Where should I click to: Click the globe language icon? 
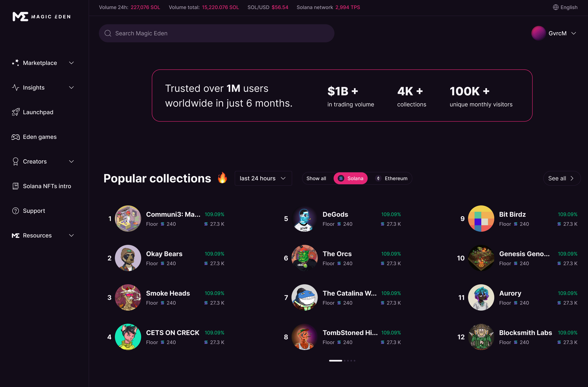(x=556, y=7)
